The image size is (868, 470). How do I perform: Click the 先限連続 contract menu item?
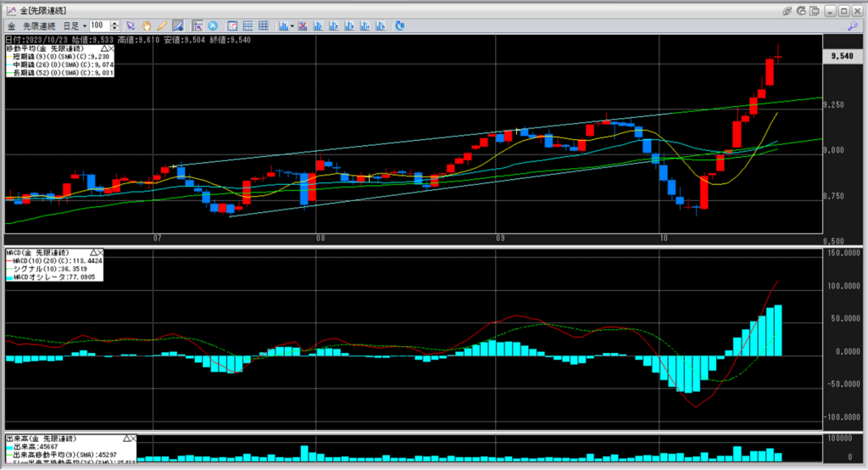[37, 25]
